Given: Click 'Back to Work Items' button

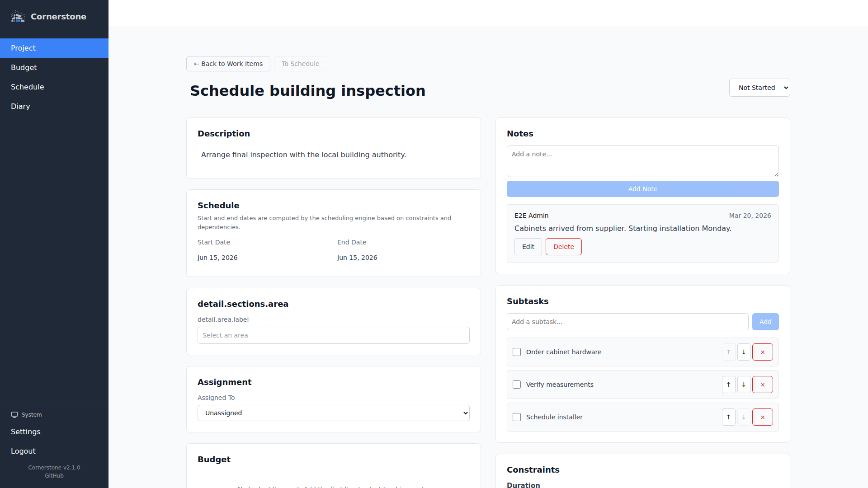Looking at the screenshot, I should tap(228, 64).
